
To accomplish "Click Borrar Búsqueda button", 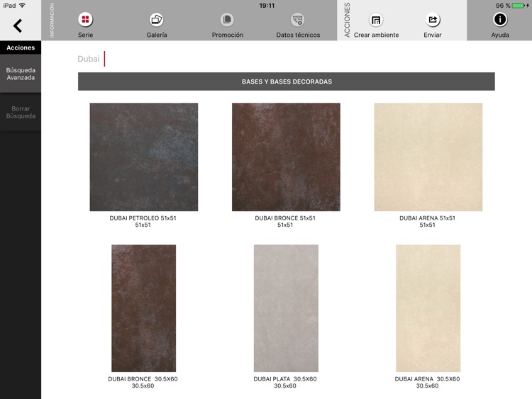I will 21,112.
